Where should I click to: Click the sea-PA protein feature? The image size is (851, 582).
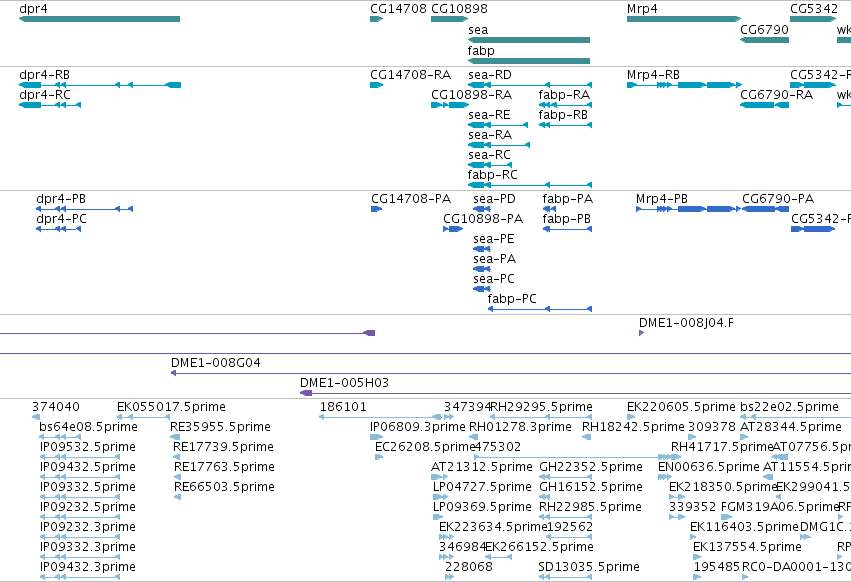482,269
